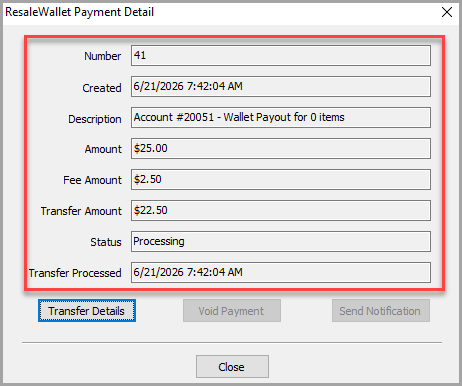Screen dimensions: 462x386
Task: Click the Send Notification button
Action: 381,311
